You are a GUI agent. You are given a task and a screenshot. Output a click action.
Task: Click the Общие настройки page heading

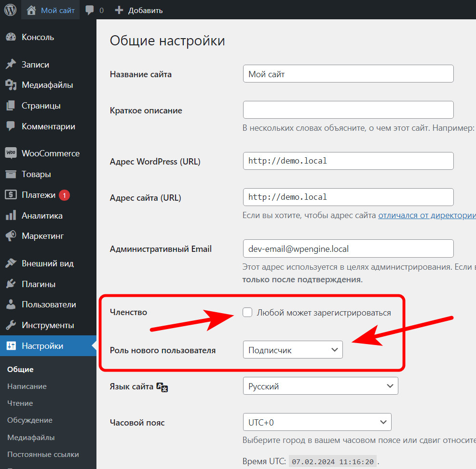coord(167,41)
